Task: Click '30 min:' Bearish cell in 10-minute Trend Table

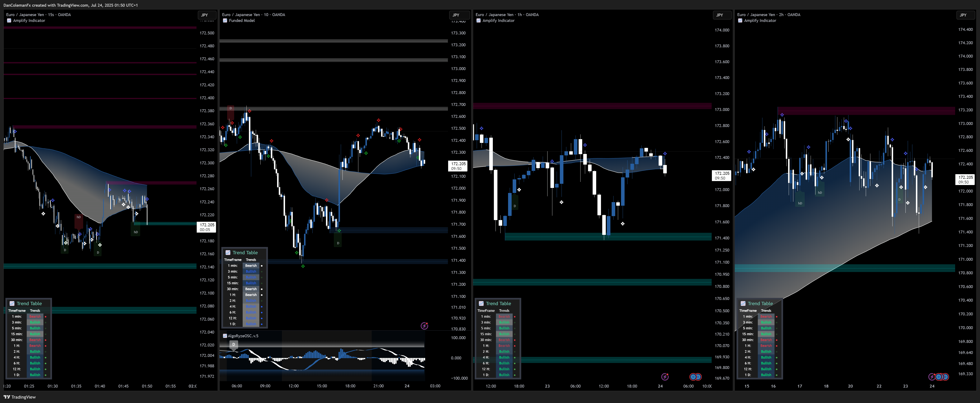Action: pyautogui.click(x=251, y=289)
